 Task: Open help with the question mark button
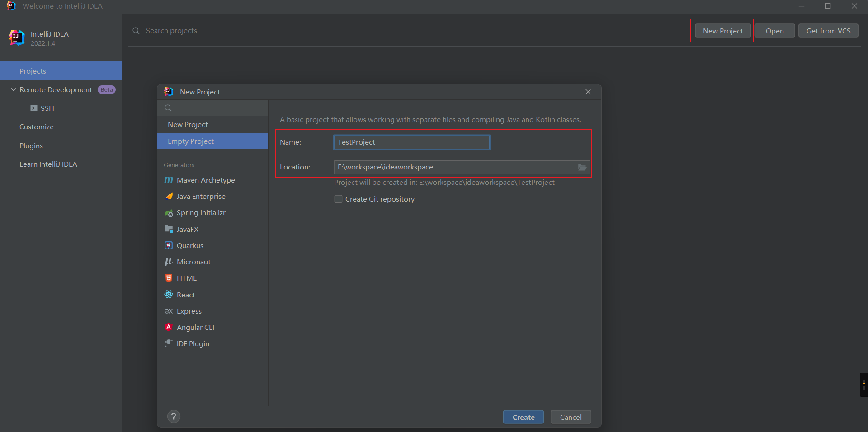click(174, 416)
